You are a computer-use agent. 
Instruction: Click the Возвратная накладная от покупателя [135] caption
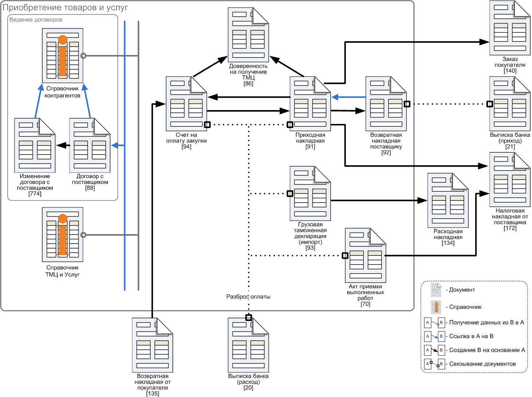(153, 385)
